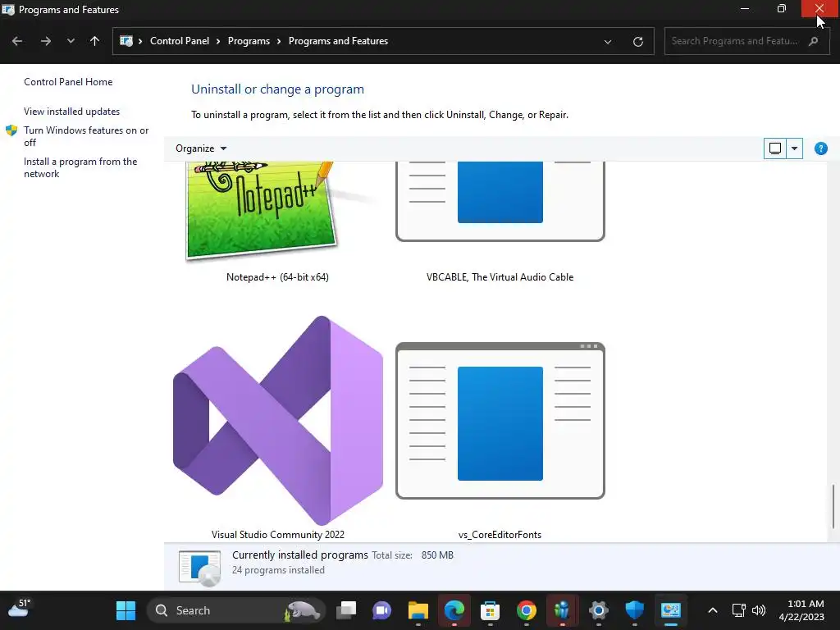This screenshot has width=840, height=630.
Task: Open View installed updates
Action: [72, 112]
